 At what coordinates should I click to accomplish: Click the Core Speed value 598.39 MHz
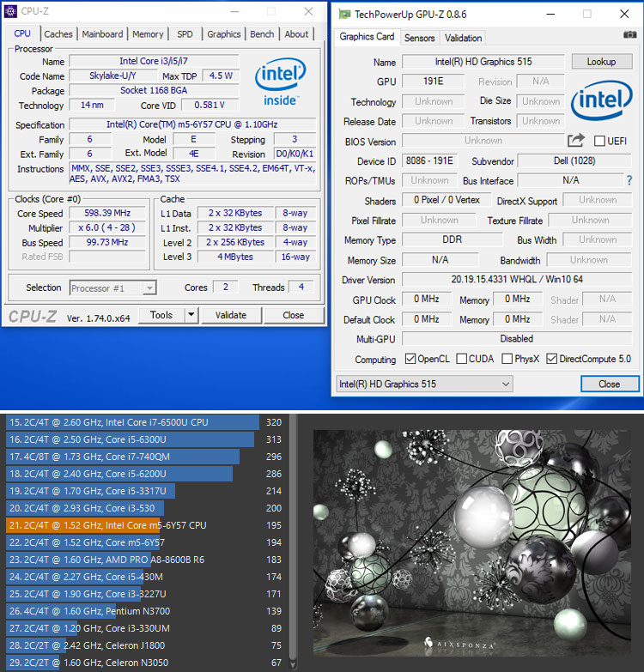tap(107, 213)
